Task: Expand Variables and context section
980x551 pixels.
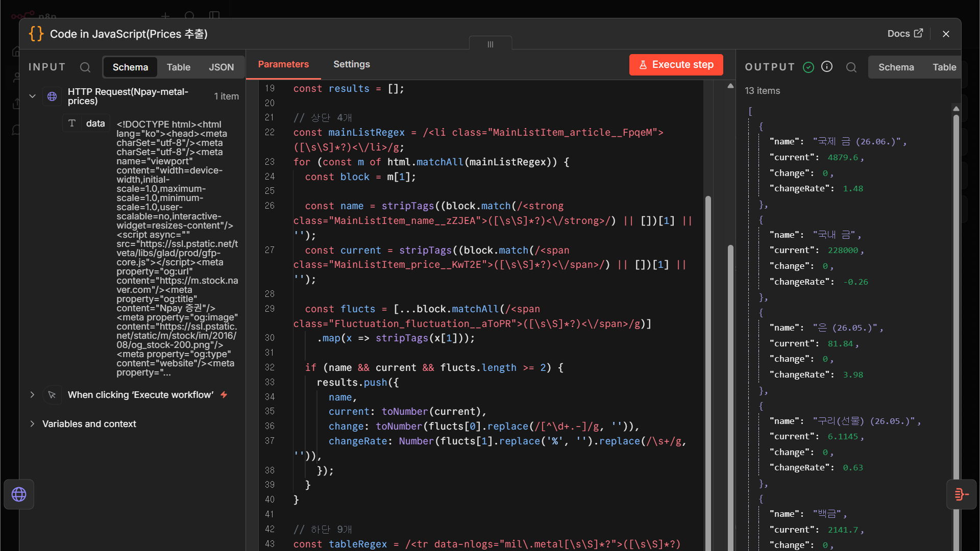Action: [x=32, y=424]
